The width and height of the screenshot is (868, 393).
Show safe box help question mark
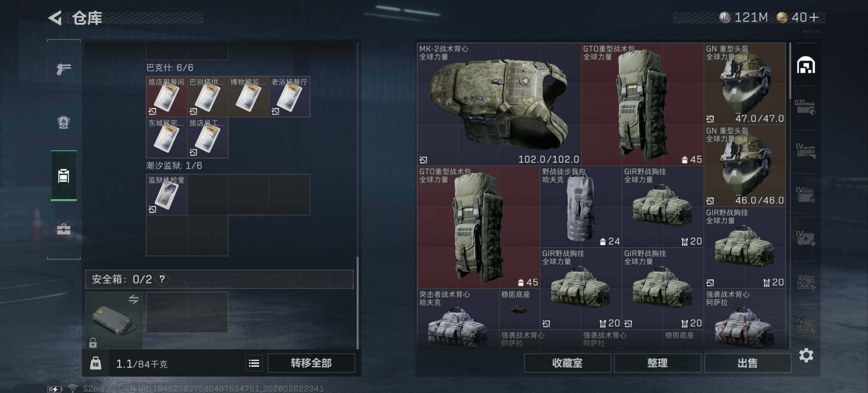click(x=162, y=279)
